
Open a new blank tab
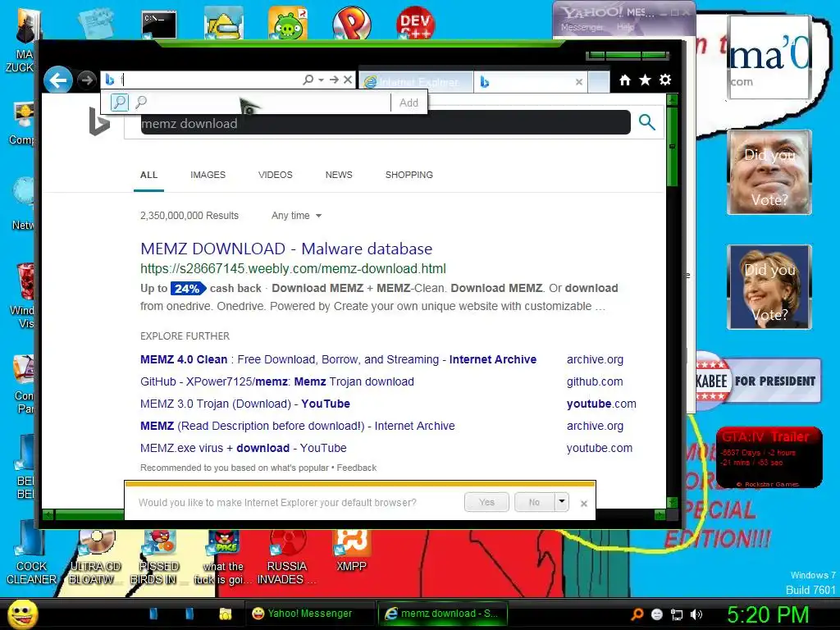click(598, 82)
